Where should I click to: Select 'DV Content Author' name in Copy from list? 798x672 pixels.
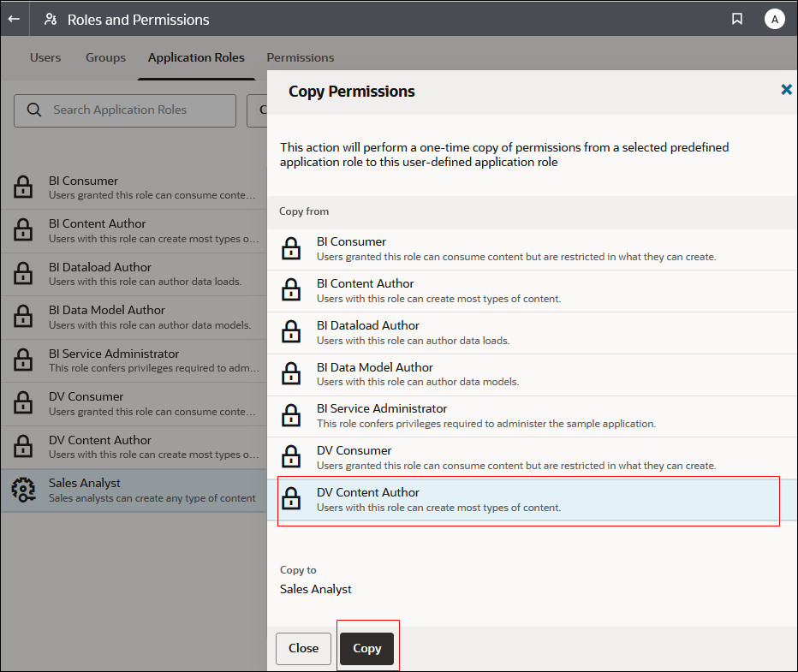pos(368,492)
